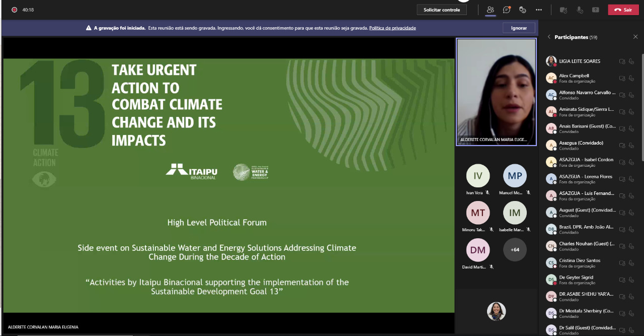Click Aminata Sidique's AL avatar
The image size is (644, 336).
point(551,112)
